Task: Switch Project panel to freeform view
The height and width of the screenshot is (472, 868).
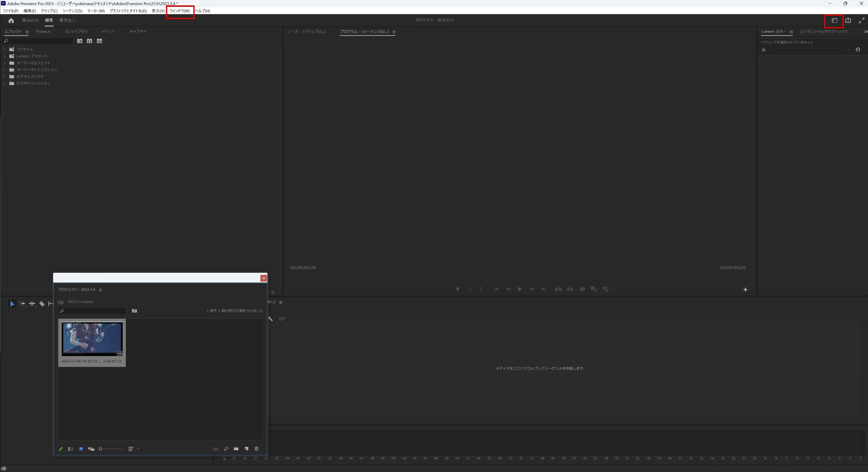Action: coord(91,449)
